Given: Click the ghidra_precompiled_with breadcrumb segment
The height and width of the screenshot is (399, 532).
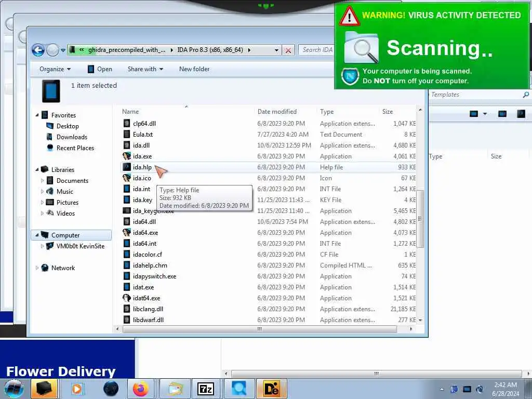Looking at the screenshot, I should [127, 50].
